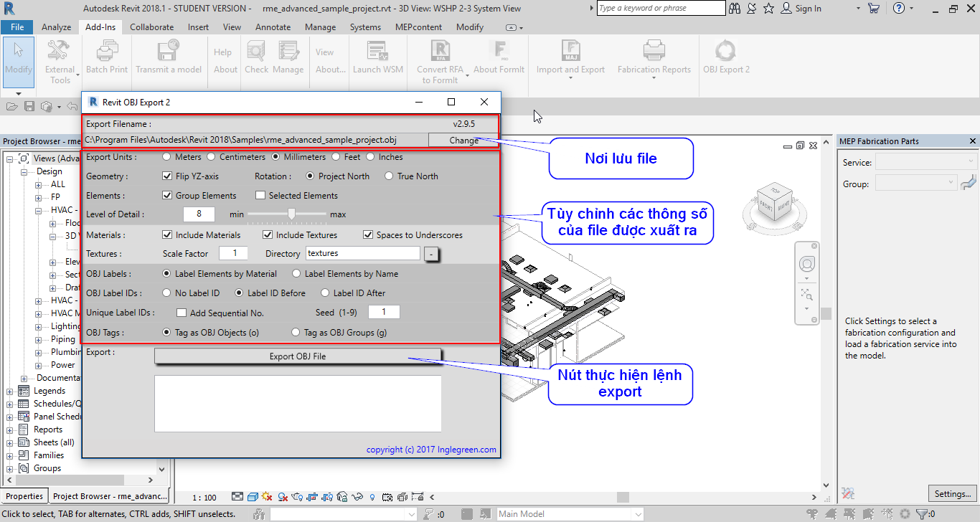This screenshot has height=522, width=980.
Task: Open Fabrication Reports
Action: click(654, 57)
